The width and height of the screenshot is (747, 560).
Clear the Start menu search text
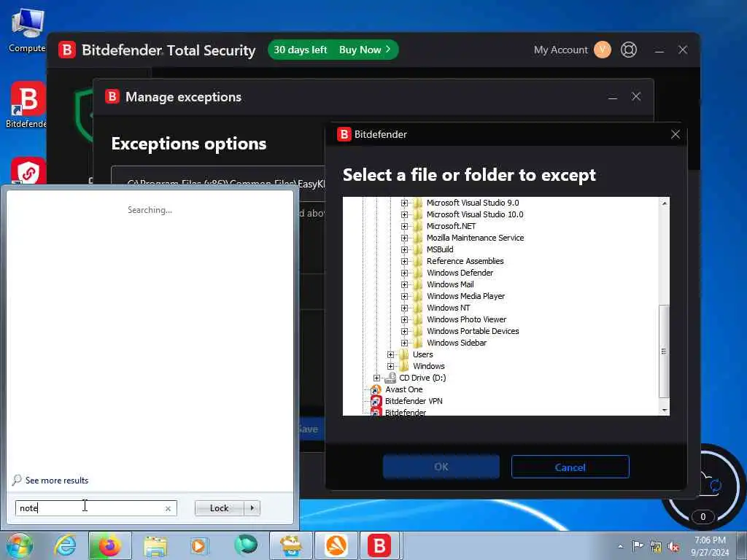168,508
